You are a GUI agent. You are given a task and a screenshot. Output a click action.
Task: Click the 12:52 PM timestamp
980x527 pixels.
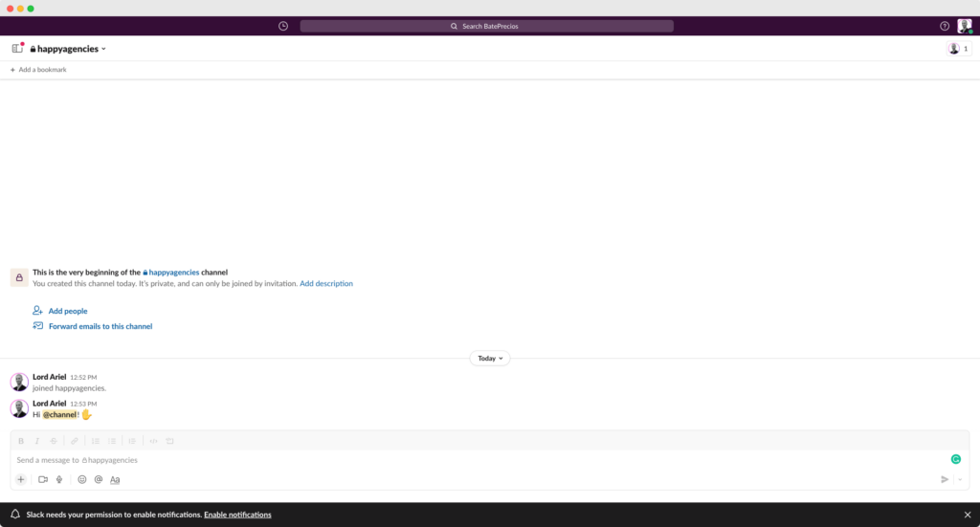83,378
